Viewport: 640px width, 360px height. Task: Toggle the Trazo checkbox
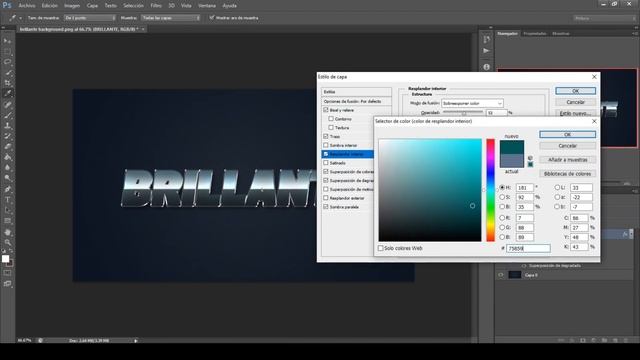pyautogui.click(x=326, y=136)
